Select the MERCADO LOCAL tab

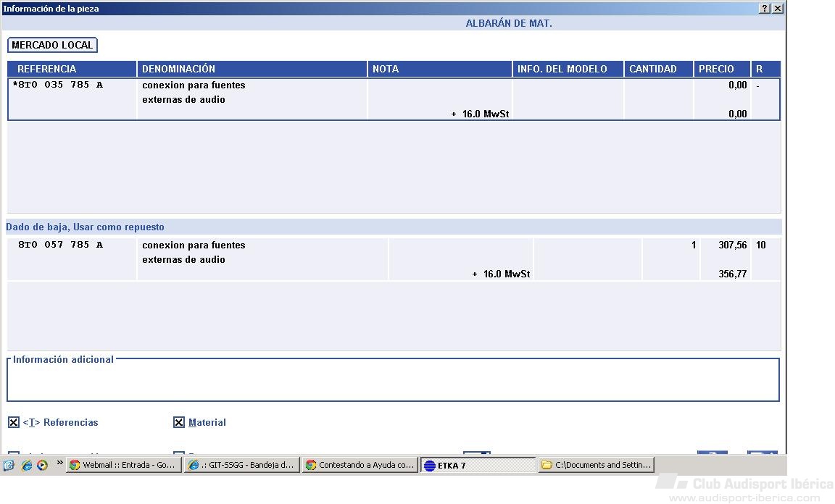click(52, 45)
